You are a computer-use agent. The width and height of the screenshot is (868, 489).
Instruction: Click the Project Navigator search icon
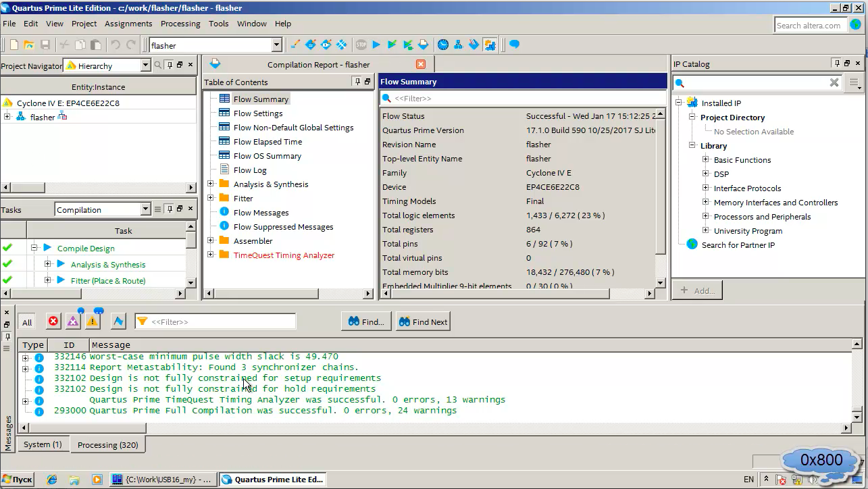pos(158,66)
